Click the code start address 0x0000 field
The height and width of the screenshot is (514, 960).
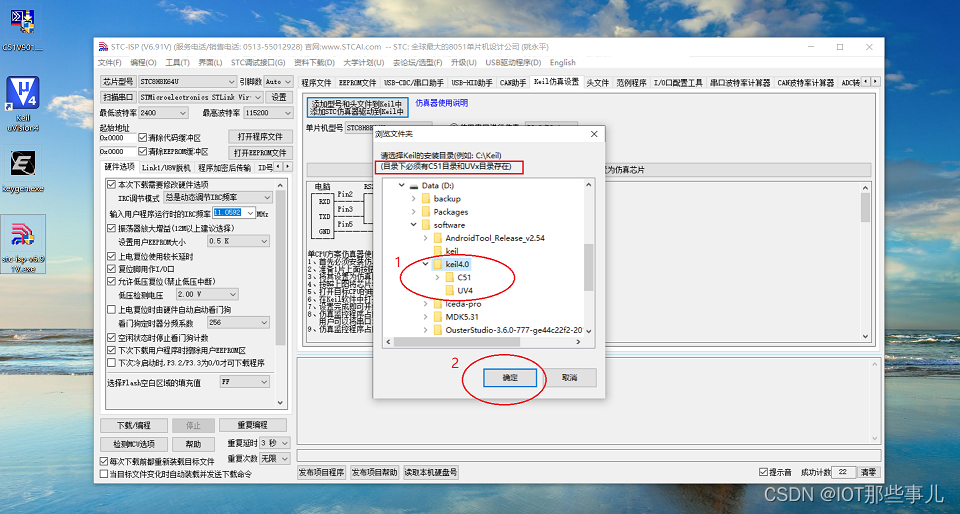(118, 138)
